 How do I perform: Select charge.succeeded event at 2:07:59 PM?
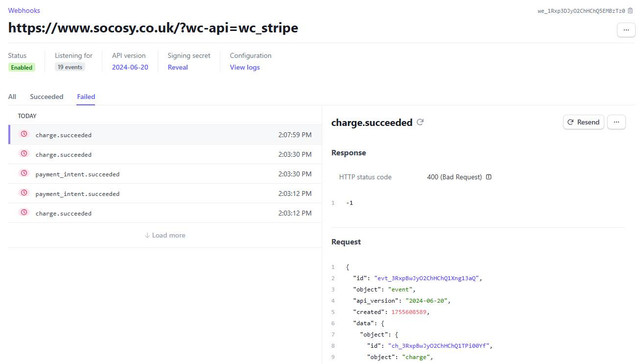(x=165, y=135)
